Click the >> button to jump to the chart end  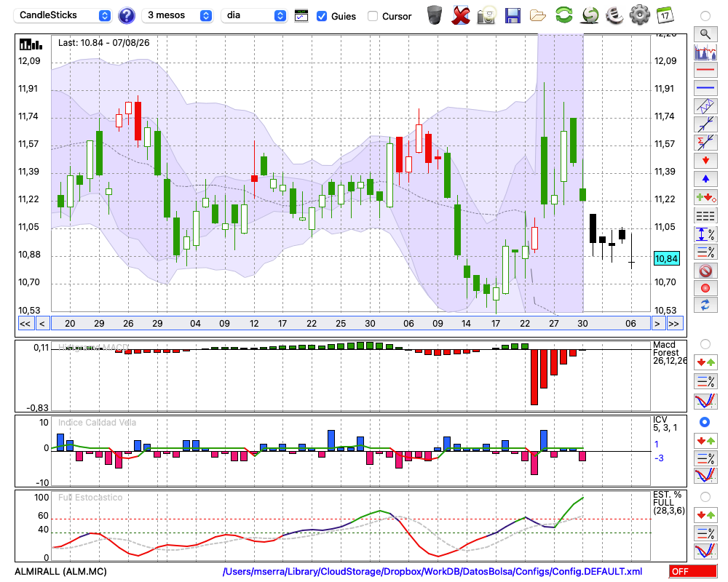673,324
